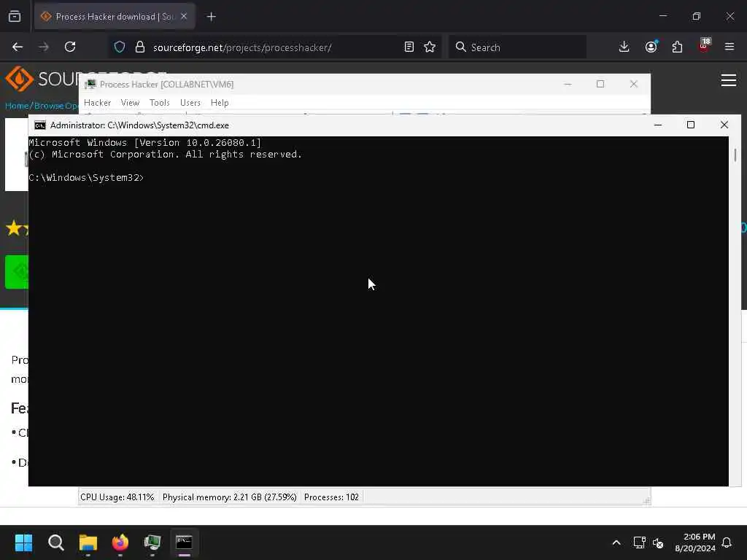Follow the Browse breadcrumb link

[x=48, y=106]
